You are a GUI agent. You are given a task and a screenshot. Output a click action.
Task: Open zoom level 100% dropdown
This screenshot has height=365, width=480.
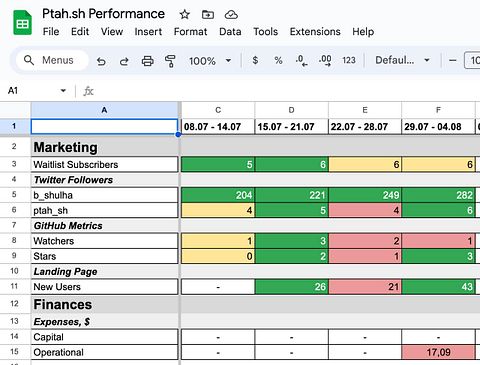click(x=210, y=61)
